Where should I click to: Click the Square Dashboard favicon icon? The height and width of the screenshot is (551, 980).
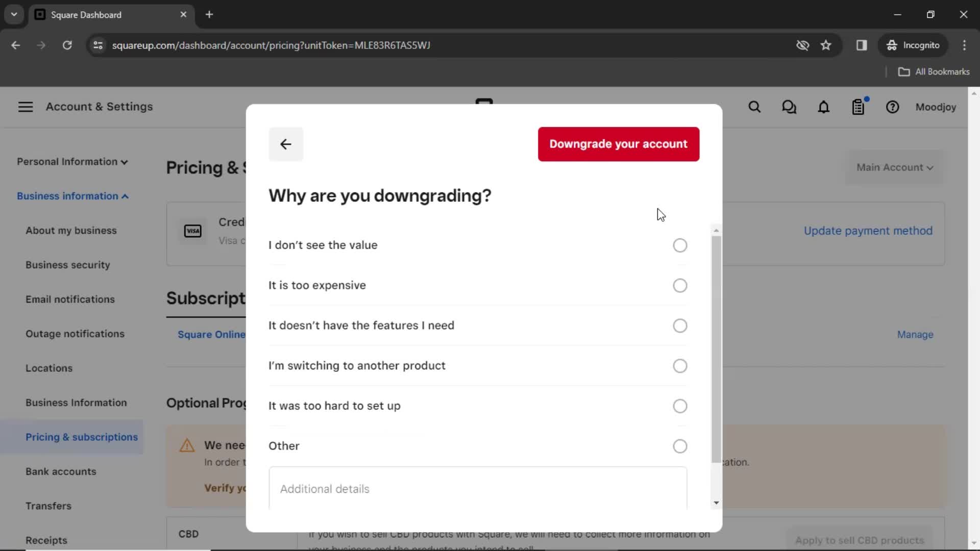tap(40, 14)
